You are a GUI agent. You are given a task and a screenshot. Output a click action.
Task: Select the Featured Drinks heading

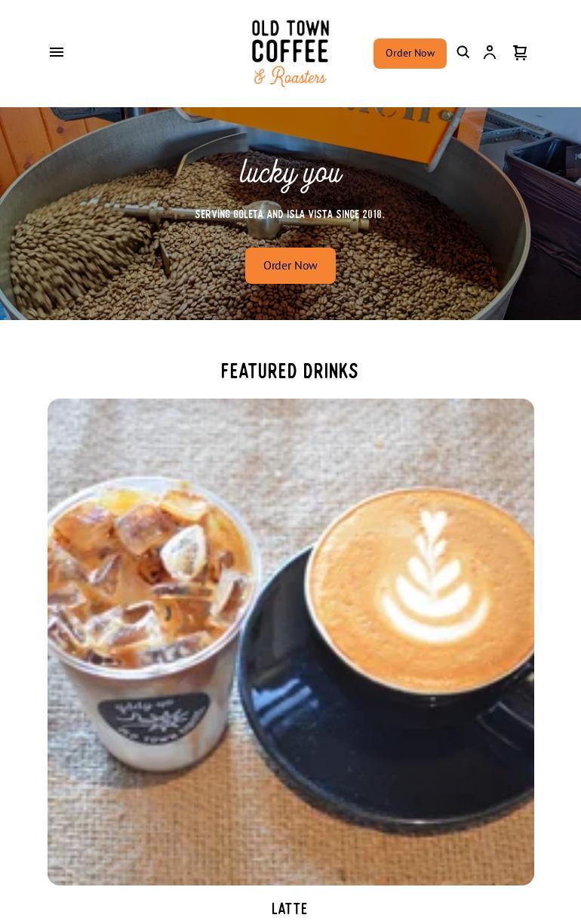tap(290, 371)
